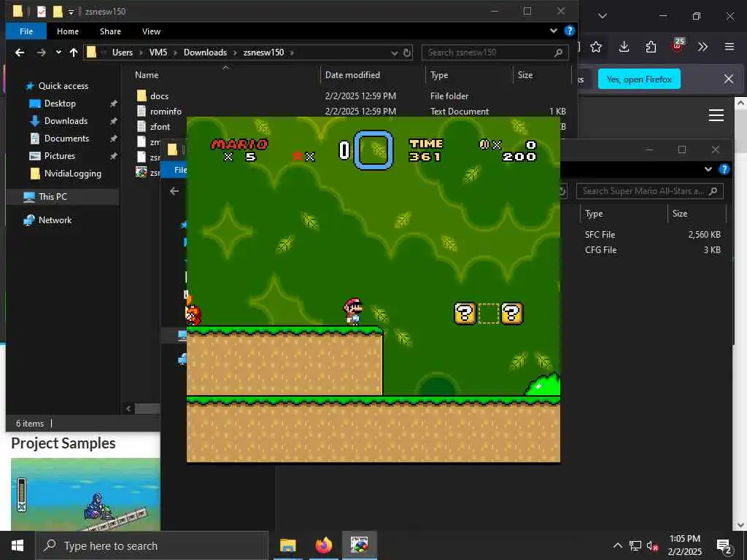Dismiss the Firefox notification bar
747x560 pixels.
(729, 79)
